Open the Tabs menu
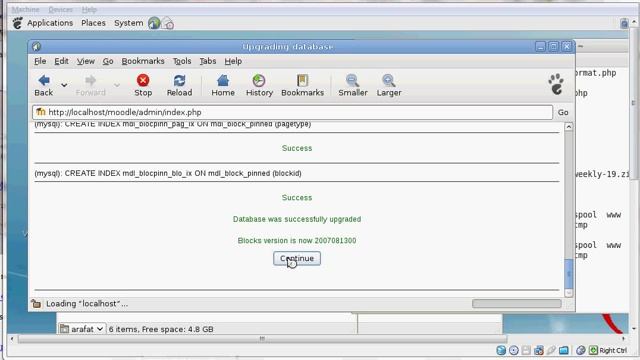 click(x=208, y=61)
